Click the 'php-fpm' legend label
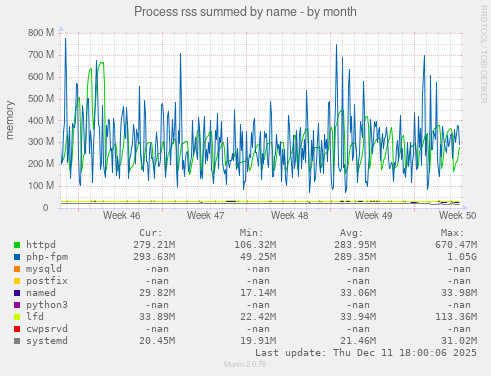 click(x=47, y=257)
